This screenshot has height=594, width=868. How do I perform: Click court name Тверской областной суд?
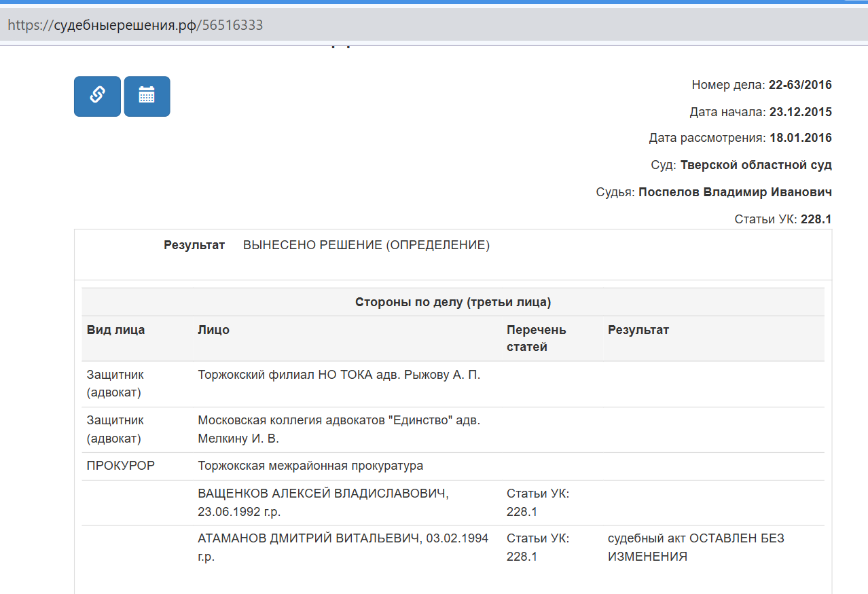[x=756, y=165]
